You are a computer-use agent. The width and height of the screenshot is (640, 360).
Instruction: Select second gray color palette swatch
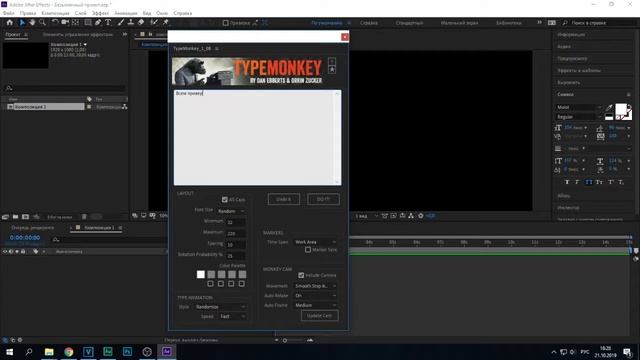(211, 274)
